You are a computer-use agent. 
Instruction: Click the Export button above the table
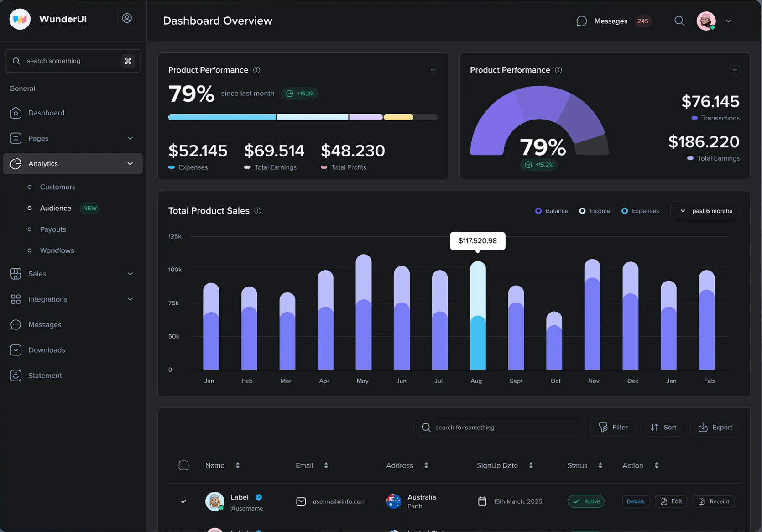click(715, 428)
